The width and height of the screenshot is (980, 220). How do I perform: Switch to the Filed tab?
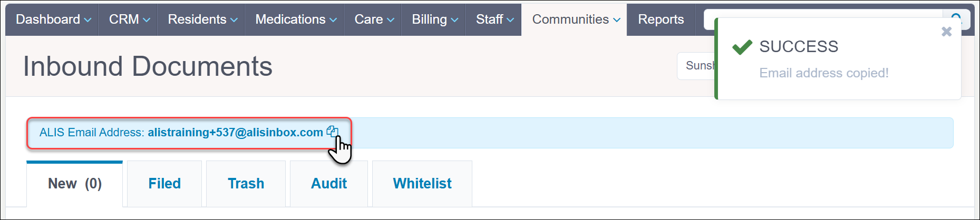click(164, 183)
